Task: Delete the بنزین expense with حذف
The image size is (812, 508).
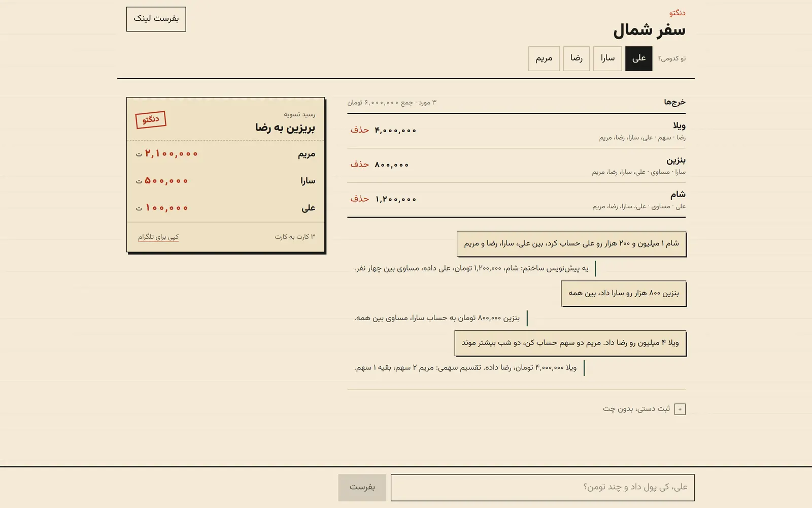Action: [x=359, y=165]
